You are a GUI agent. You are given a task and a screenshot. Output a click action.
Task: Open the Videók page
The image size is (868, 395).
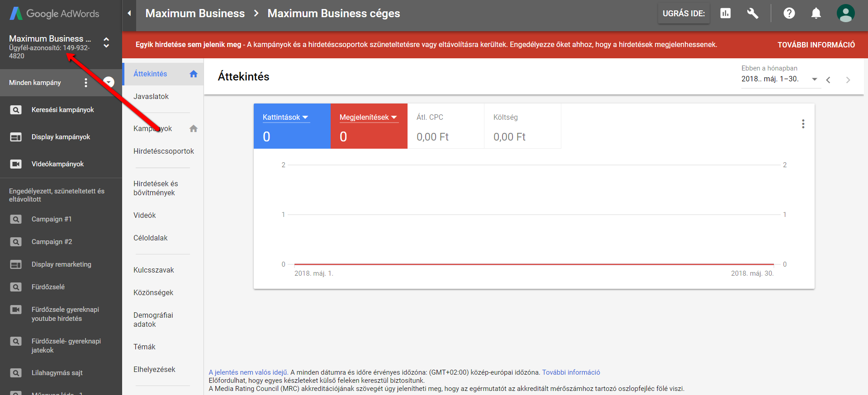click(145, 215)
